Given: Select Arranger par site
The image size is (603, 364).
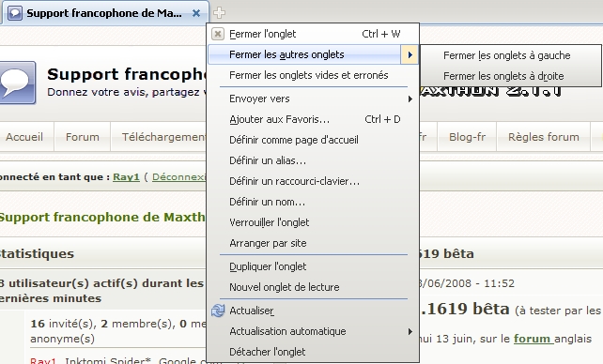Looking at the screenshot, I should point(313,243).
